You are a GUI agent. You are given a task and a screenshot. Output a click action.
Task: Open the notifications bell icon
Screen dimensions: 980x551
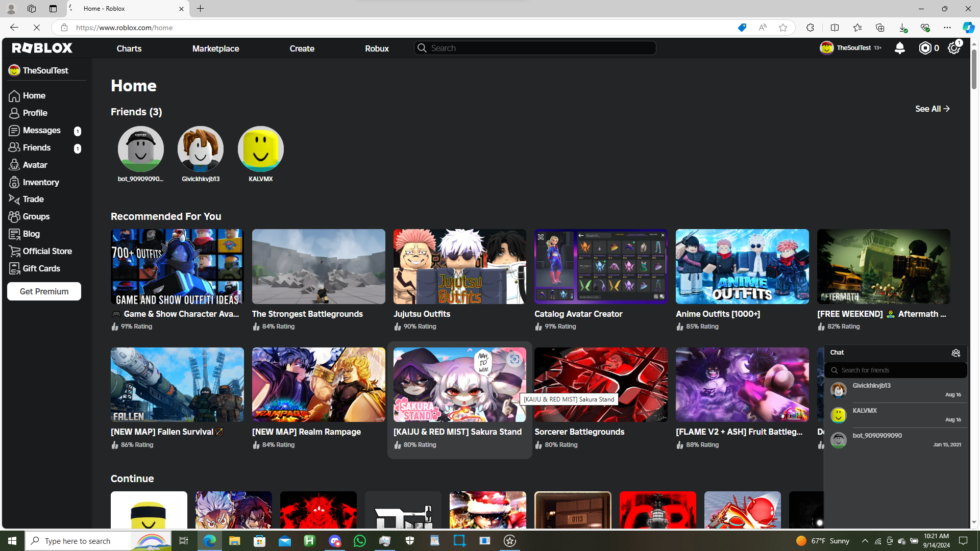(899, 48)
